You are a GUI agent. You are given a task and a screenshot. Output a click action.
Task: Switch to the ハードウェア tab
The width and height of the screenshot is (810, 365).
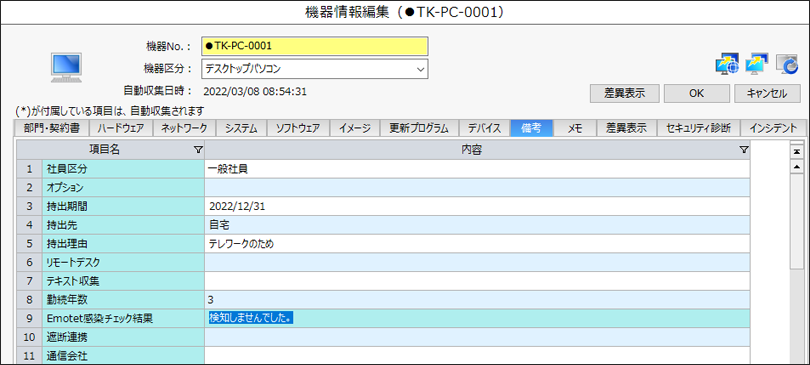[x=121, y=128]
